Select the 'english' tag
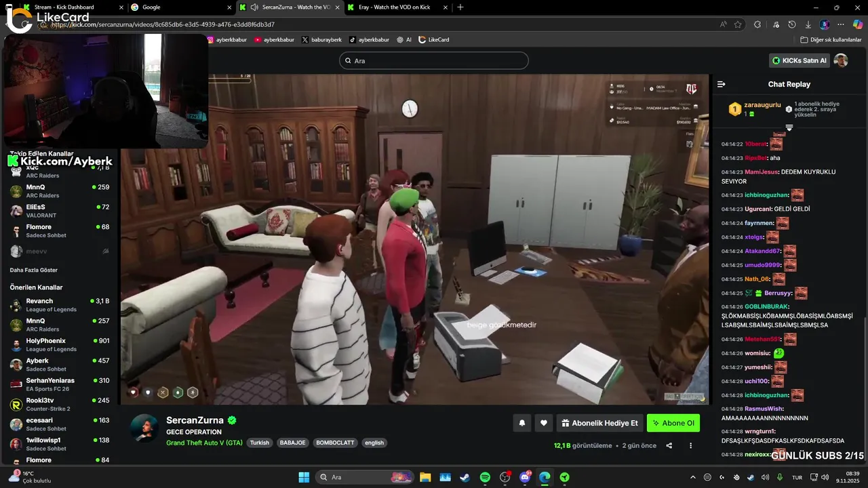 pos(374,443)
